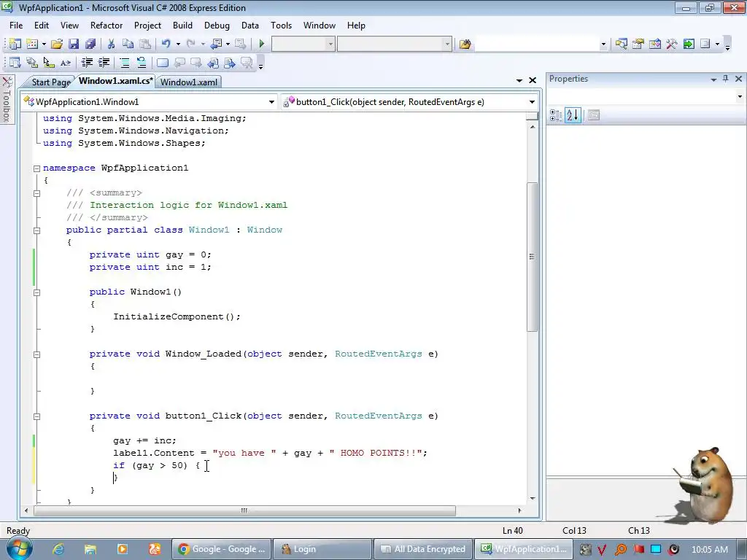The width and height of the screenshot is (747, 560).
Task: Open the Start Page toolbar icon
Action: click(689, 44)
